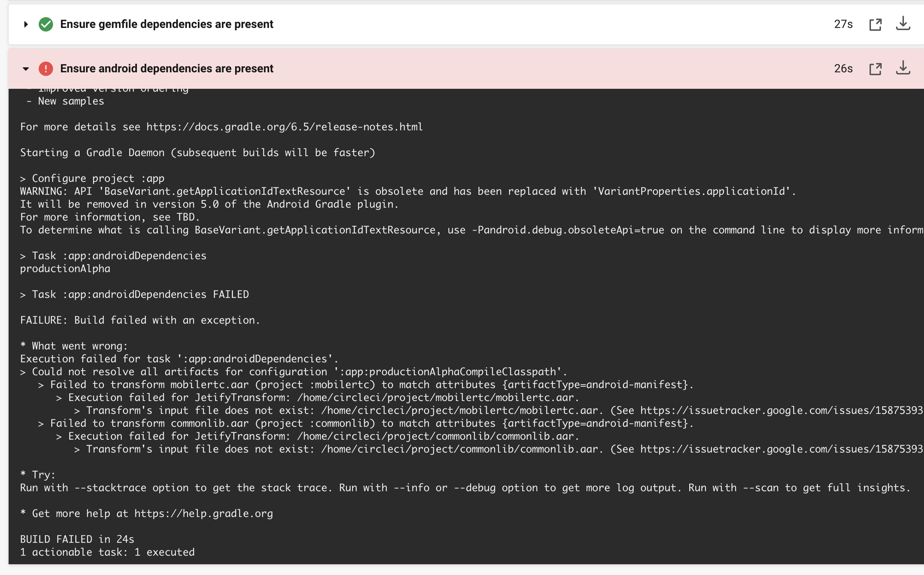Viewport: 924px width, 575px height.
Task: Open the Gradle 6.5 release-notes URL
Action: (x=285, y=127)
